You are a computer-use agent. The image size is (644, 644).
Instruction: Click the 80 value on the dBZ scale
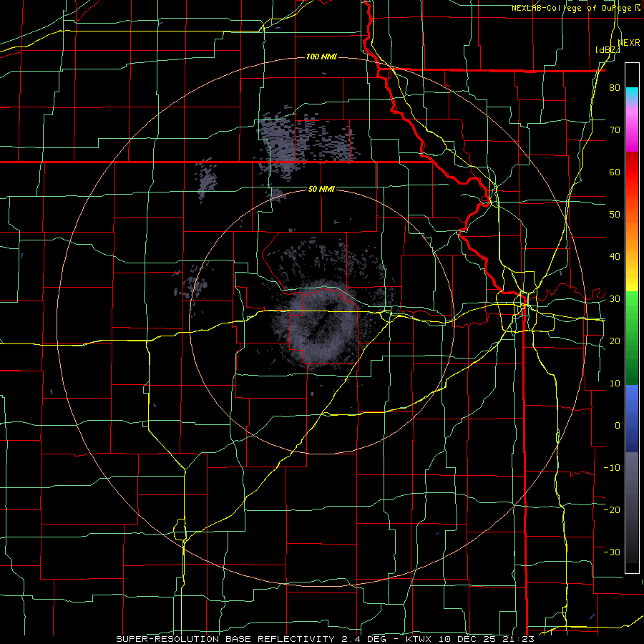(615, 88)
